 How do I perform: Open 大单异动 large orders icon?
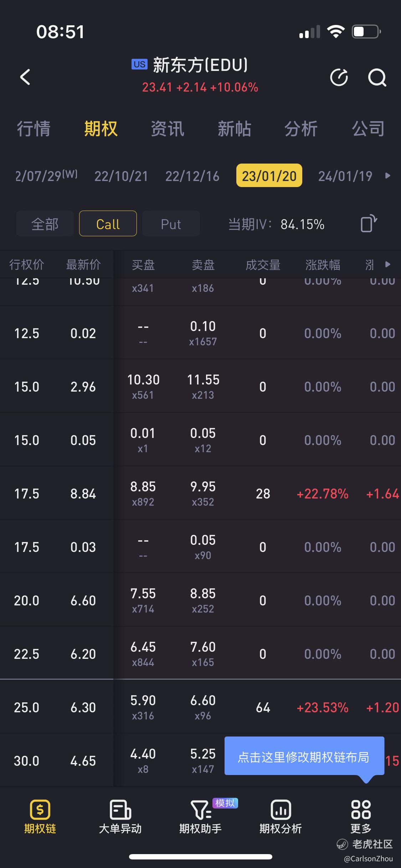coord(120,810)
